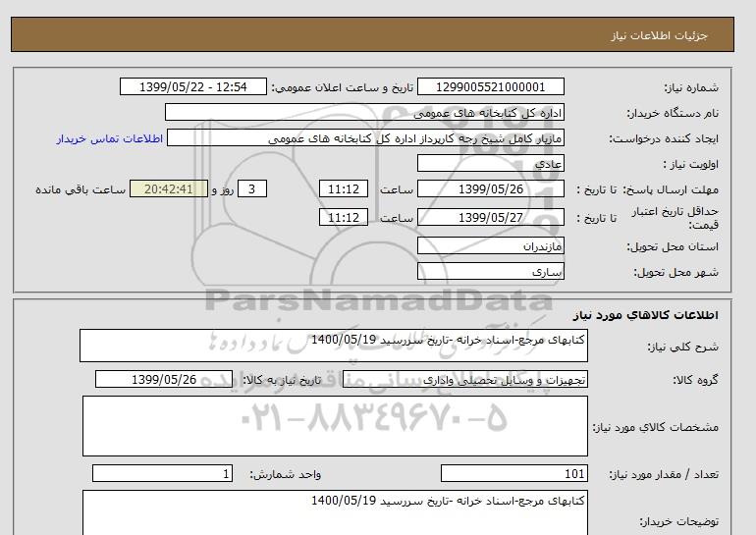
Task: Click the remaining time counter 20:42:41
Action: (169, 188)
